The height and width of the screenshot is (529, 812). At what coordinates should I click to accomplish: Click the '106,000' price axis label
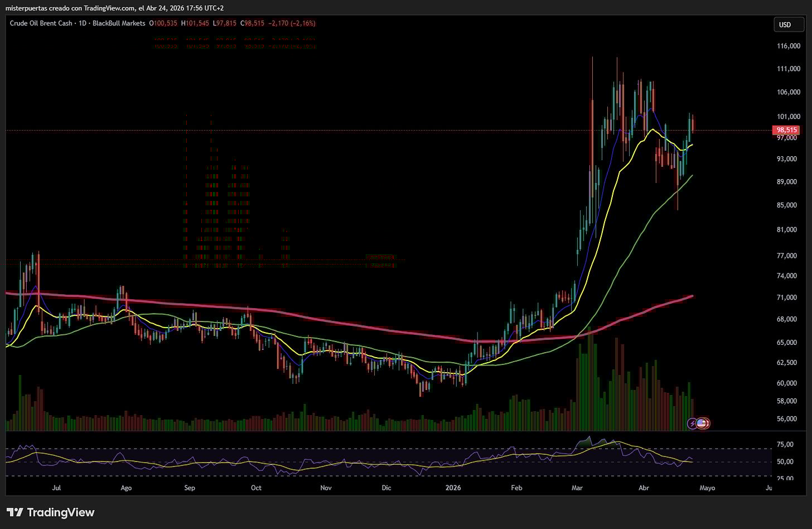(x=788, y=92)
